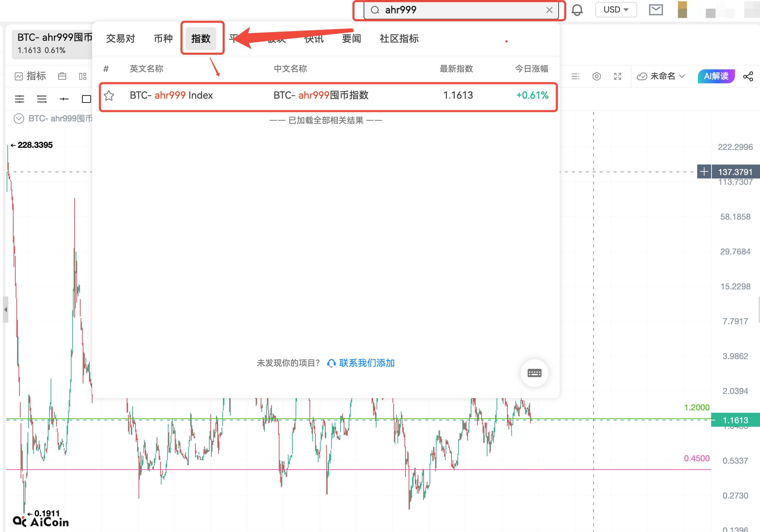Click the briefcase toolbox icon on the toolbar
The width and height of the screenshot is (760, 532).
(62, 76)
